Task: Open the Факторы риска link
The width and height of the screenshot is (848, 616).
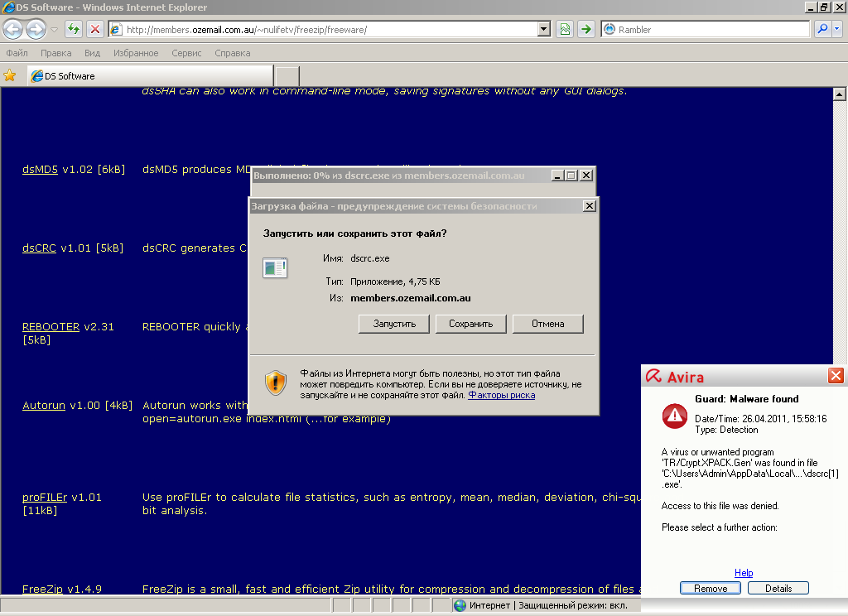Action: tap(501, 395)
